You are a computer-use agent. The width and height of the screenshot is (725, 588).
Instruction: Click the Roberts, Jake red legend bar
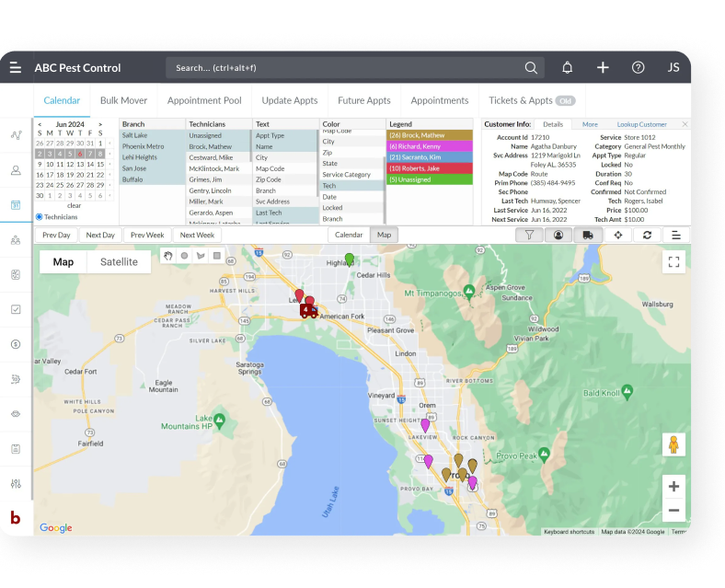coord(430,168)
